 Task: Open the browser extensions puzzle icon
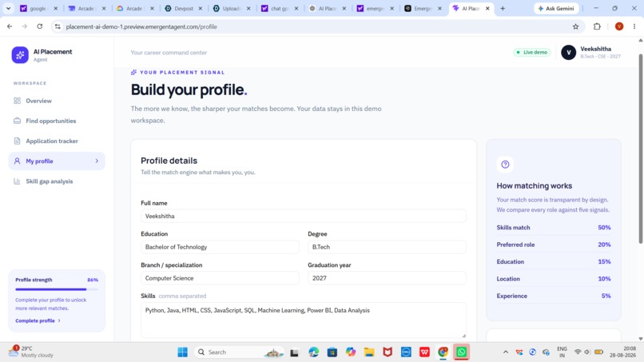[597, 26]
